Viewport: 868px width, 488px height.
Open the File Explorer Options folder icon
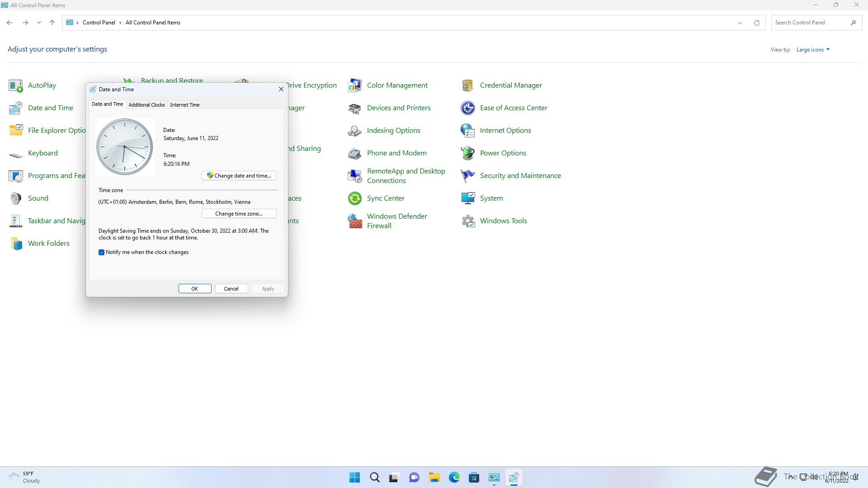pos(16,131)
